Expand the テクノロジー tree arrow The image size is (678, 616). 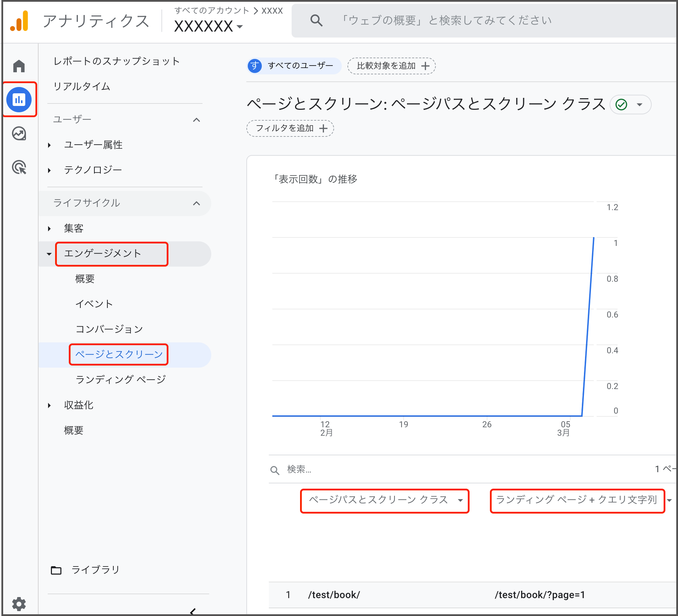(49, 170)
